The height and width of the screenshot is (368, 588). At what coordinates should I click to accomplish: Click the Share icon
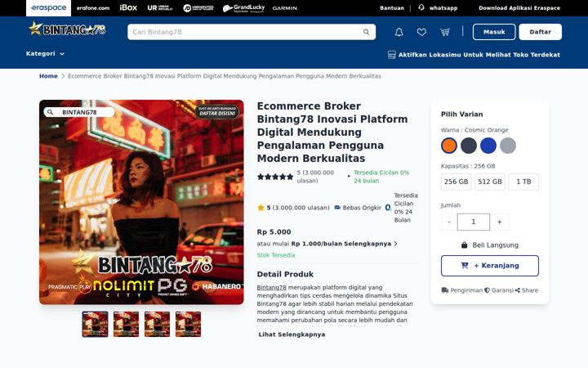[x=518, y=290]
